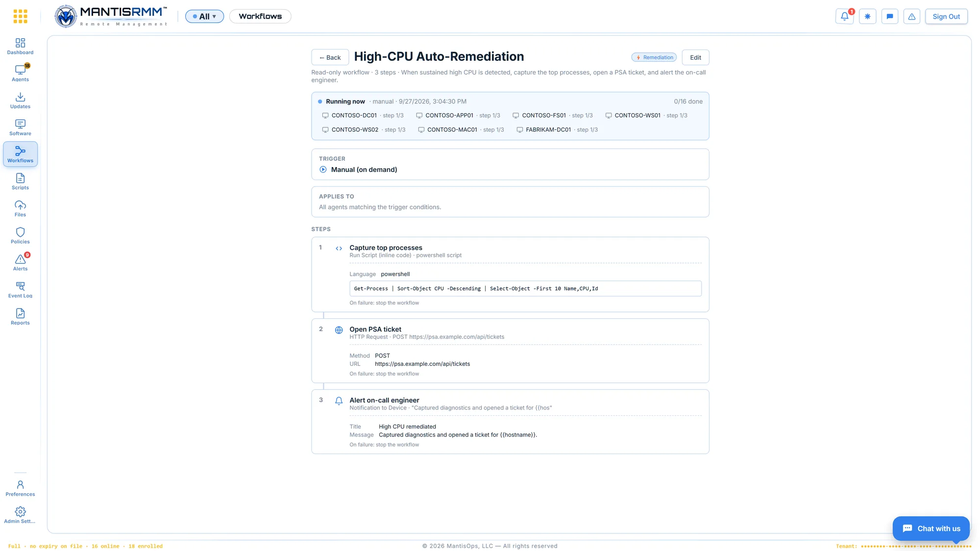Open the Agents sidebar section
This screenshot has height=551, width=980.
[20, 73]
